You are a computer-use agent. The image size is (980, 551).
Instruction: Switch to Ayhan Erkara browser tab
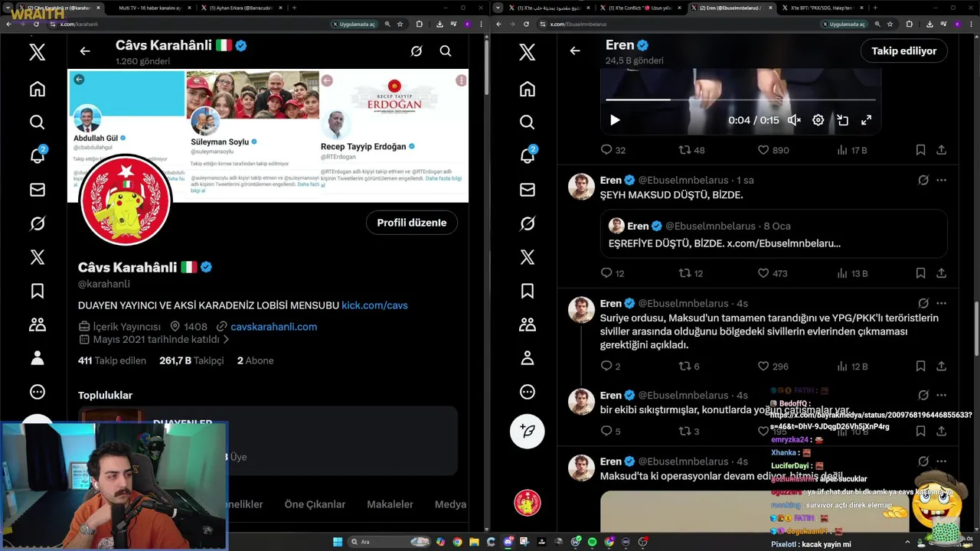click(240, 8)
